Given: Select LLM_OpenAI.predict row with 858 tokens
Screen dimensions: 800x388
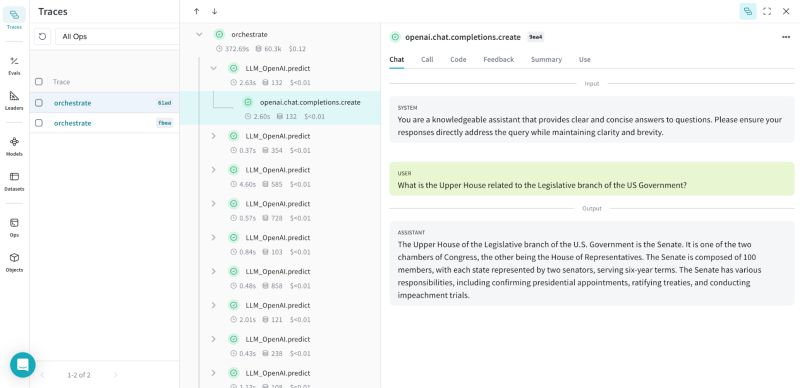Looking at the screenshot, I should [x=280, y=277].
